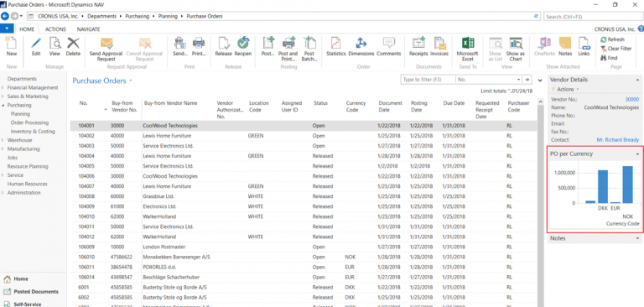644x307 pixels.
Task: Click the NOK bar in chart
Action: tap(627, 185)
